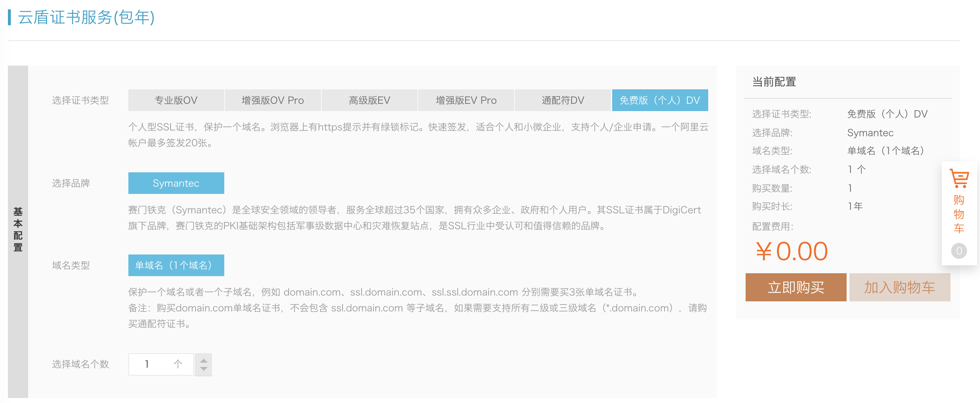This screenshot has height=403, width=980.
Task: Choose 高级版EV certificate type
Action: (x=370, y=100)
